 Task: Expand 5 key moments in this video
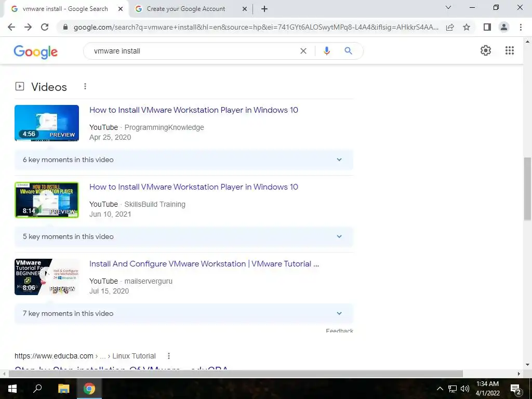[x=184, y=236]
